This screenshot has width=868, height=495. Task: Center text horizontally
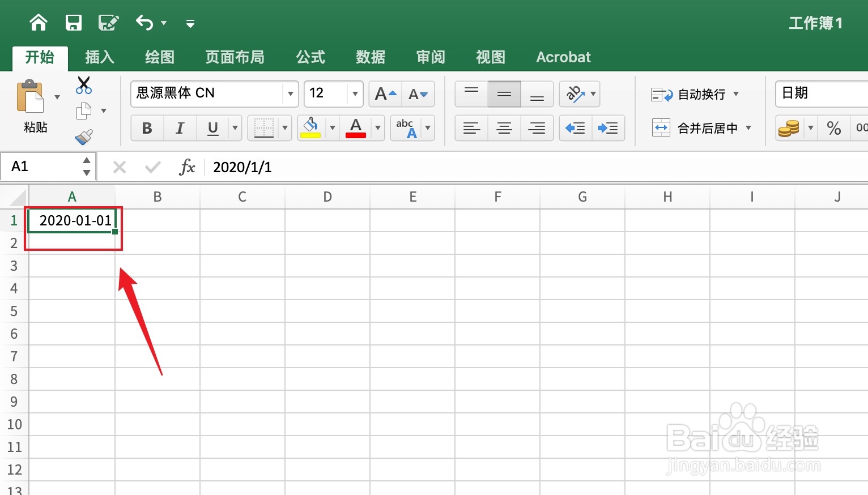pos(504,128)
